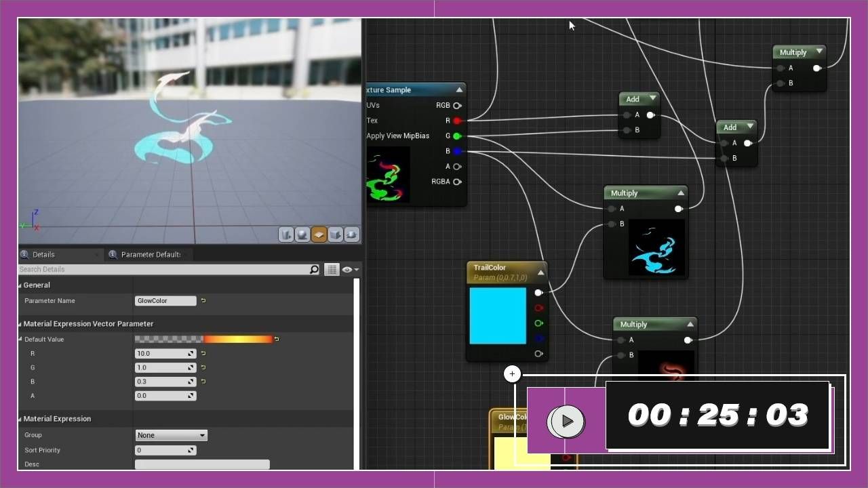
Task: Click output pin of cyan-preview Multiply node
Action: tap(678, 209)
